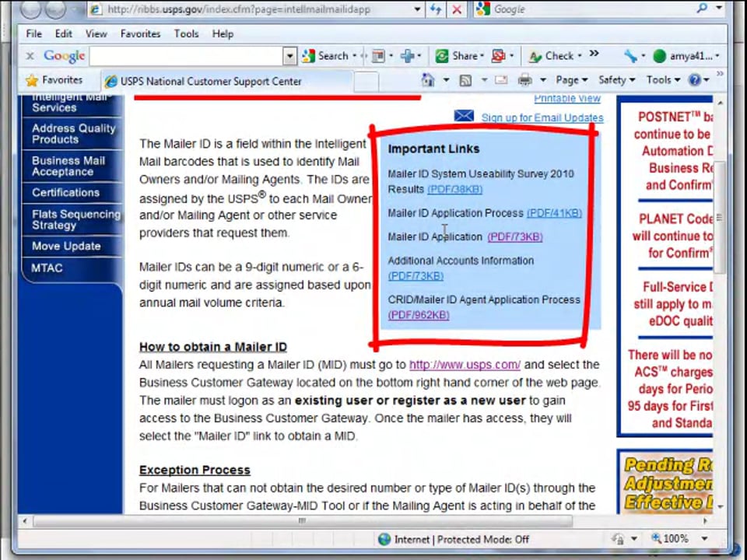
Task: Follow the http://www.usps.com/ link
Action: pos(465,365)
